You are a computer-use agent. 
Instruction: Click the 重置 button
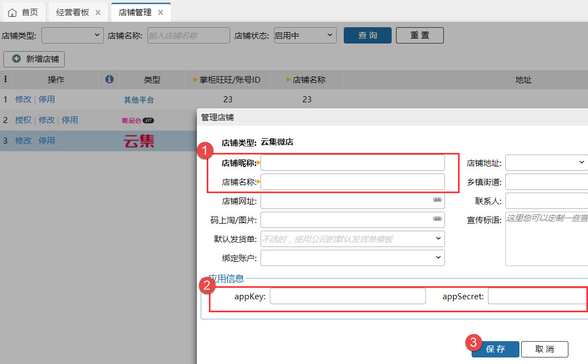tap(419, 35)
